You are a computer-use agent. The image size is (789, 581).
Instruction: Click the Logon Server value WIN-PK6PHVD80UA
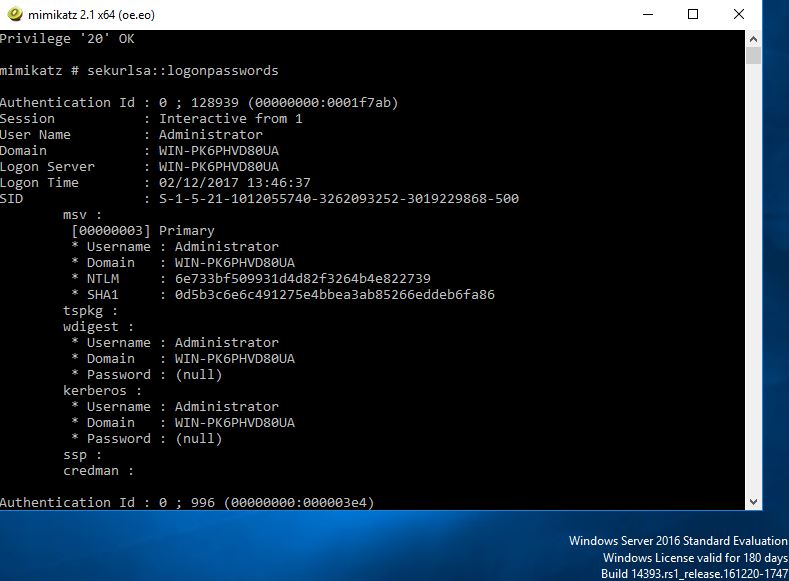[219, 167]
